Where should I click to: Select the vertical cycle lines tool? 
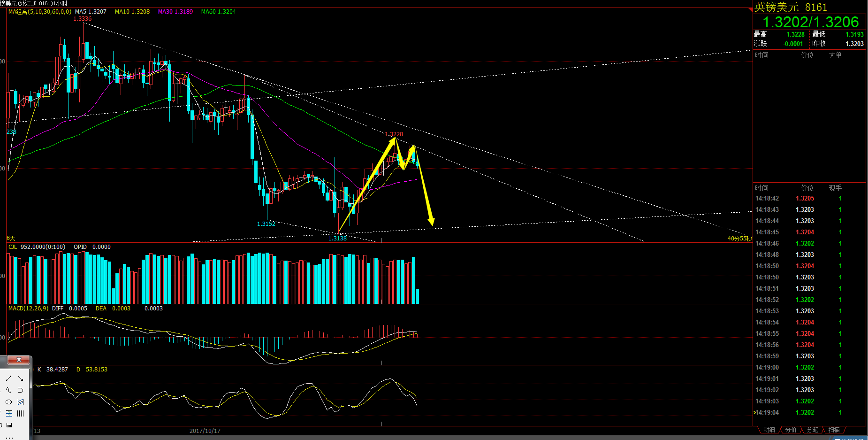pyautogui.click(x=20, y=413)
